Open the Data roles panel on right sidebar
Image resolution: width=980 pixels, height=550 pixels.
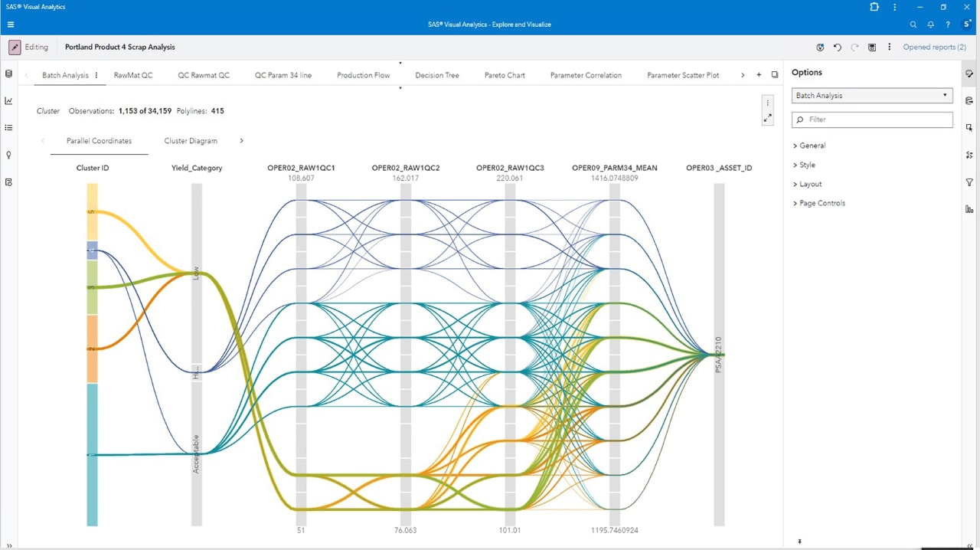click(x=969, y=100)
